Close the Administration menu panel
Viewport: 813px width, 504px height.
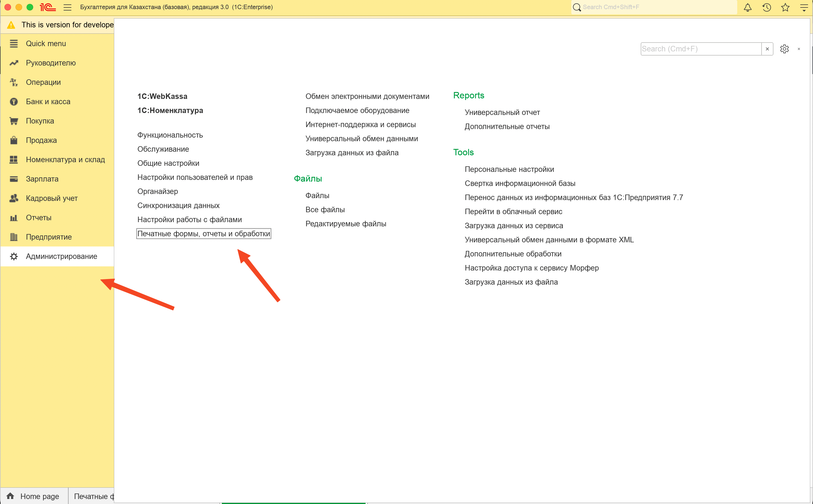coord(799,49)
